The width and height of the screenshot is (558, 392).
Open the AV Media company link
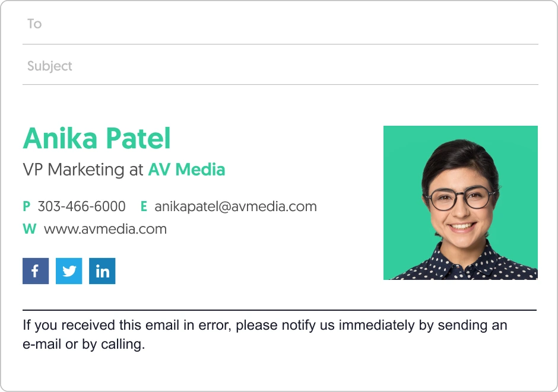[x=186, y=170]
